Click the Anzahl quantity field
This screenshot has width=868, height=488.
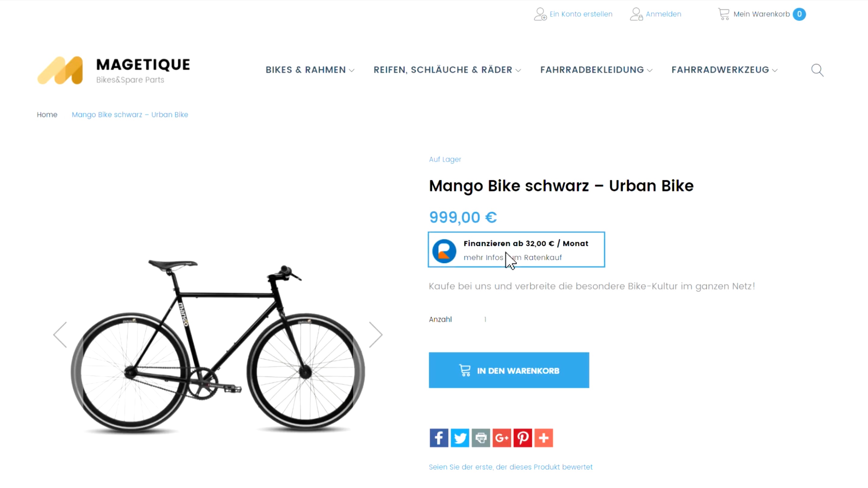pyautogui.click(x=485, y=319)
